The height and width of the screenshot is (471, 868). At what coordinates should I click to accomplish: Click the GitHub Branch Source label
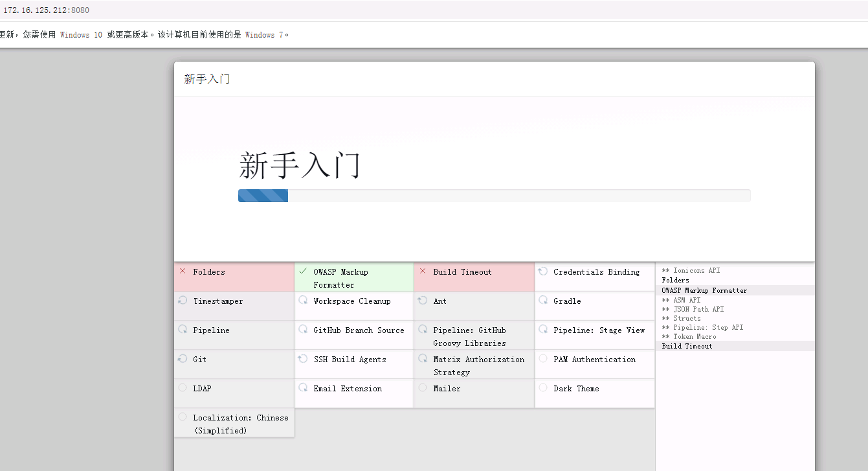359,330
